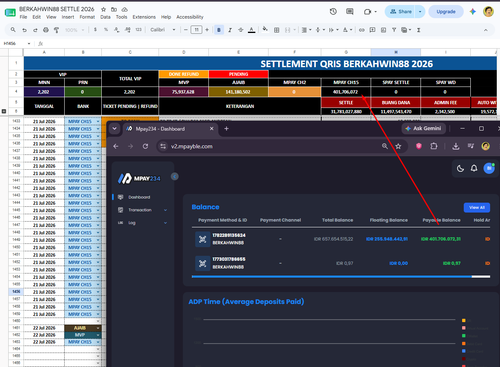500x367 pixels.
Task: Open the text color picker in Sheets
Action: (x=252, y=30)
